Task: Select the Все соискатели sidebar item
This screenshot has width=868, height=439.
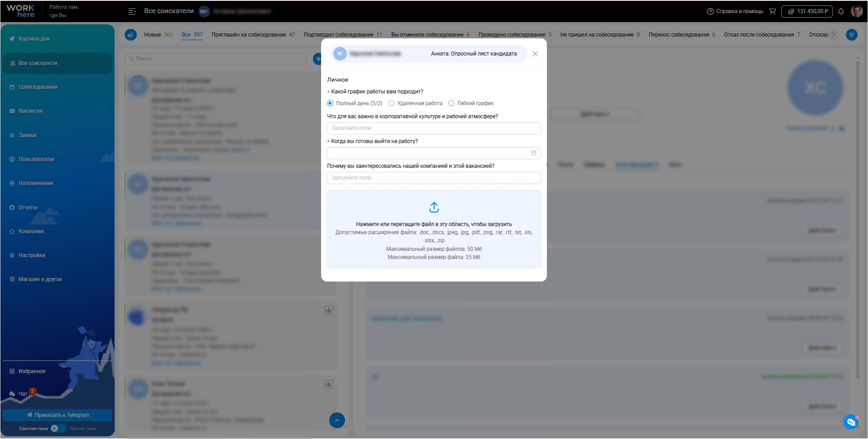Action: click(x=57, y=63)
